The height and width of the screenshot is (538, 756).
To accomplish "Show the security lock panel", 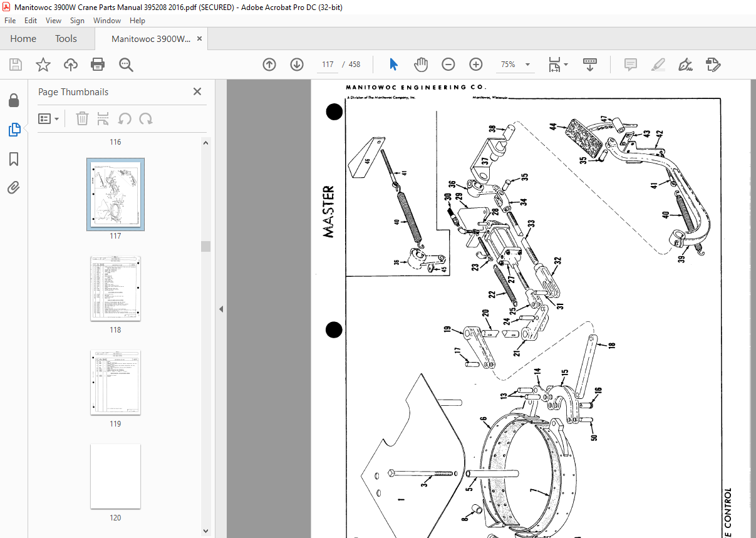I will (14, 100).
